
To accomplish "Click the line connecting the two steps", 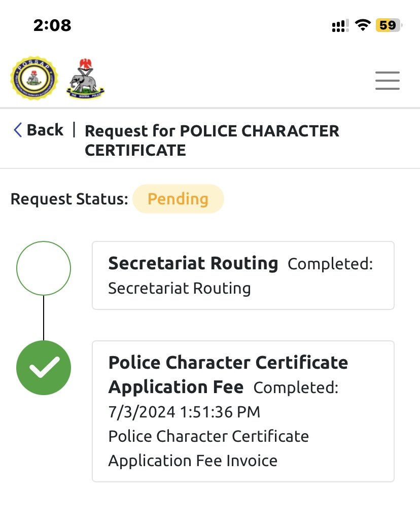I will tap(44, 318).
